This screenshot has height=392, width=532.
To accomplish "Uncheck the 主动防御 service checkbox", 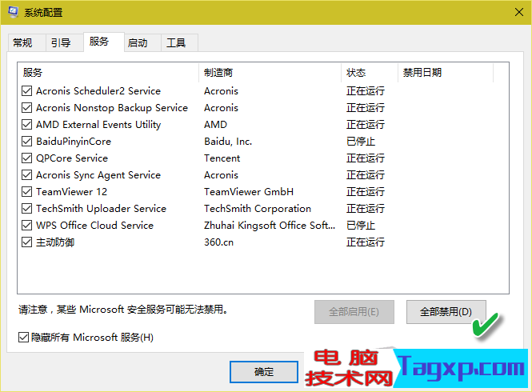I will pos(27,242).
